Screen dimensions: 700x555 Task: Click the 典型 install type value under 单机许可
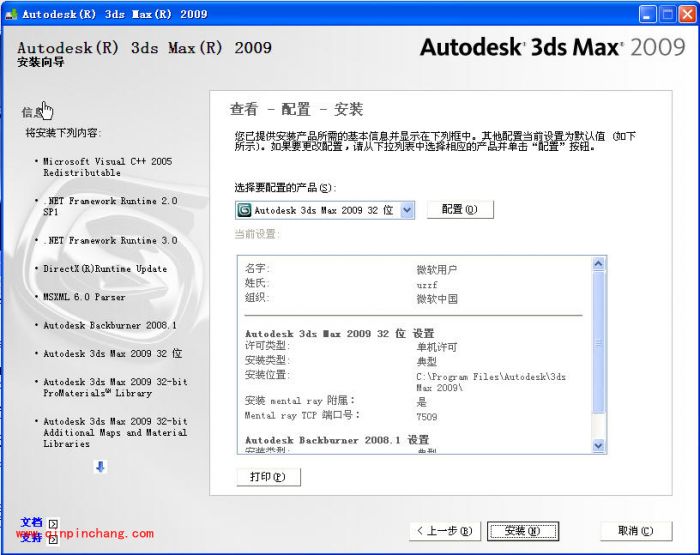427,361
